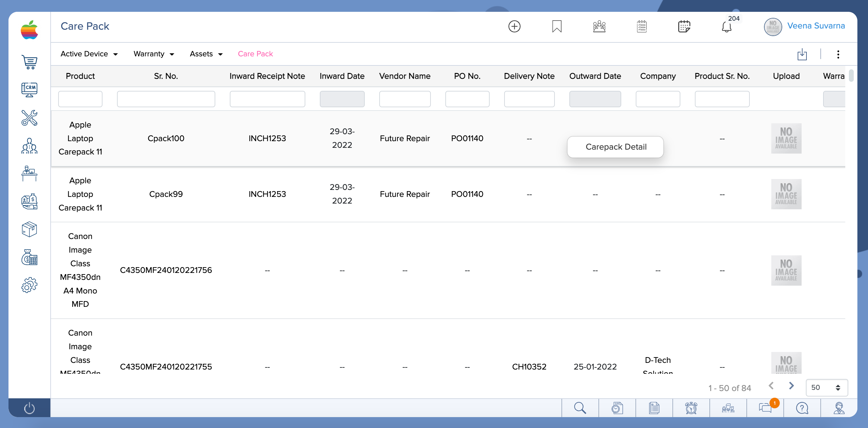
Task: Open the calendar icon in header
Action: click(x=684, y=26)
